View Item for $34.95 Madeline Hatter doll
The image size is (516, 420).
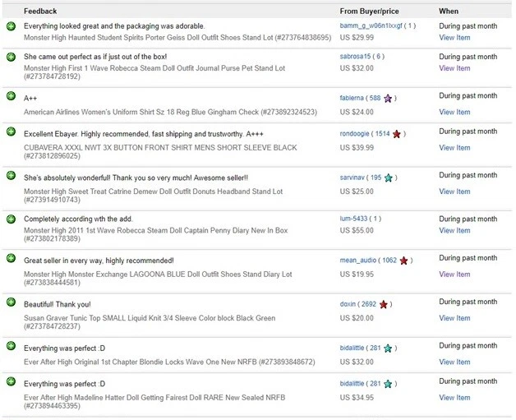point(454,398)
